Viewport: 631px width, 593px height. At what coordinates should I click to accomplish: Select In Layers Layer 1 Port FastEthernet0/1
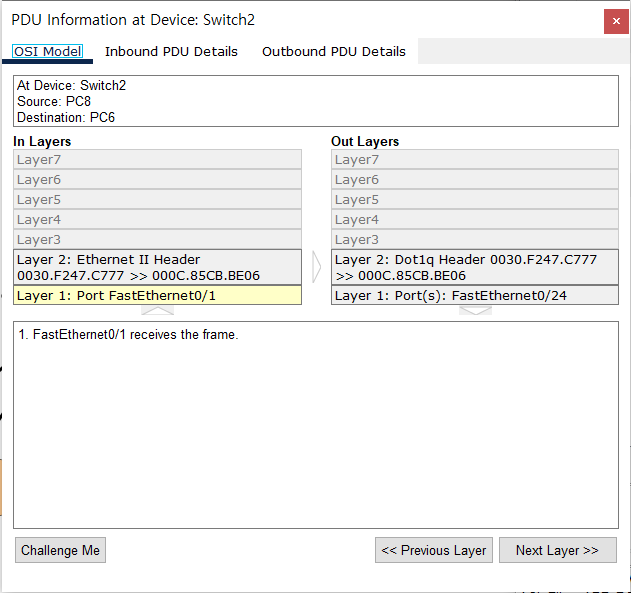(157, 295)
